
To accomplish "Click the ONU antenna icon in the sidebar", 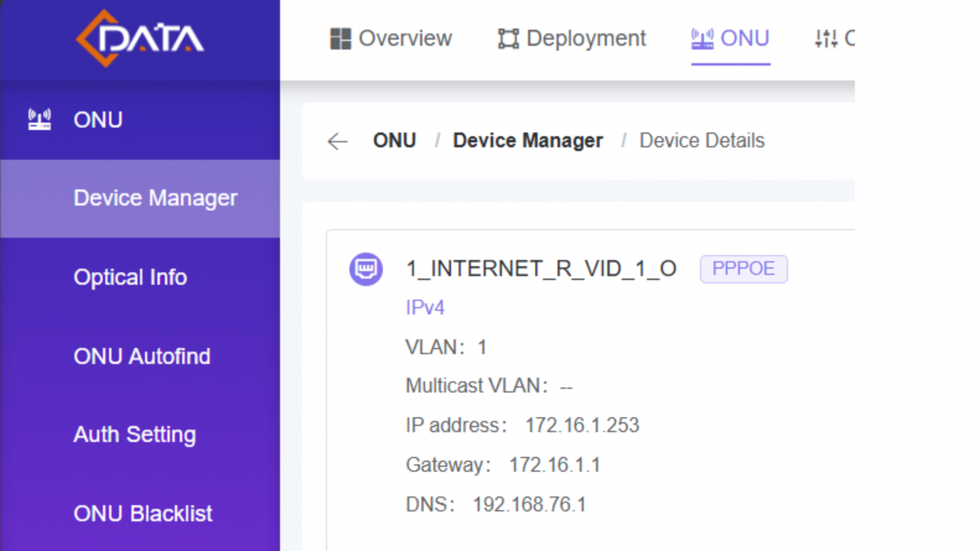I will point(39,119).
